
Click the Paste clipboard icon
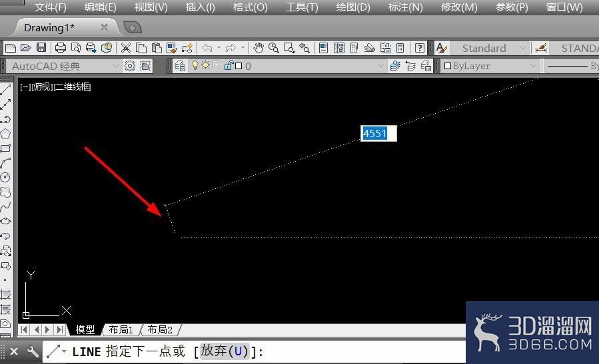pos(157,48)
